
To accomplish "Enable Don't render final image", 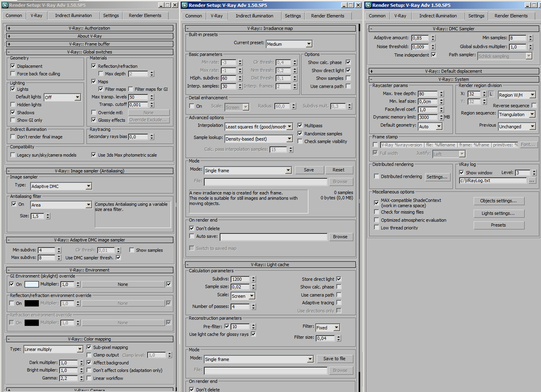I will [13, 137].
